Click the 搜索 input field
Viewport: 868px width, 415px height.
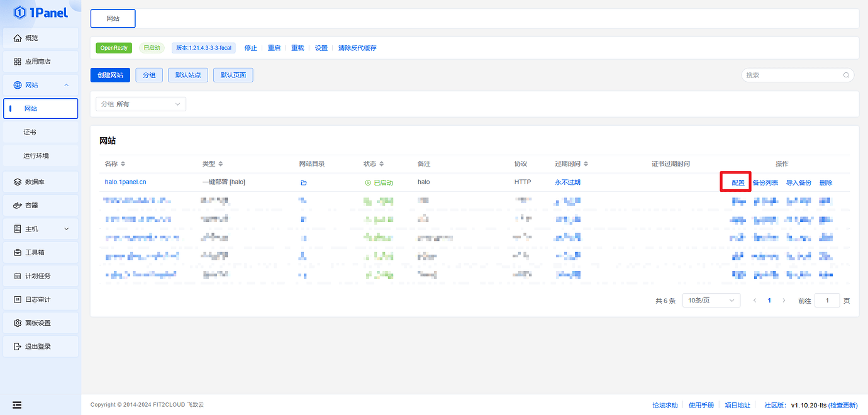[x=793, y=75]
